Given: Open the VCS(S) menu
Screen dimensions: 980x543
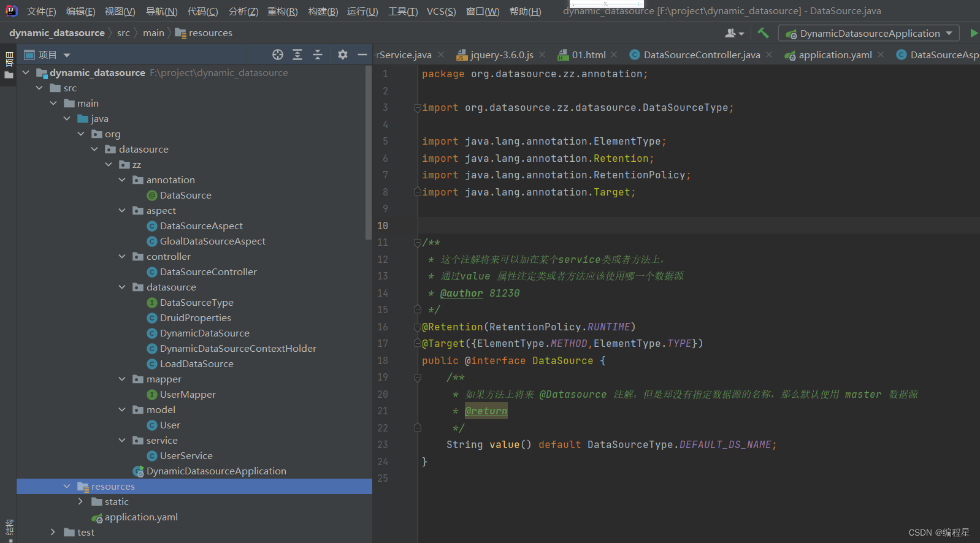Looking at the screenshot, I should tap(442, 11).
